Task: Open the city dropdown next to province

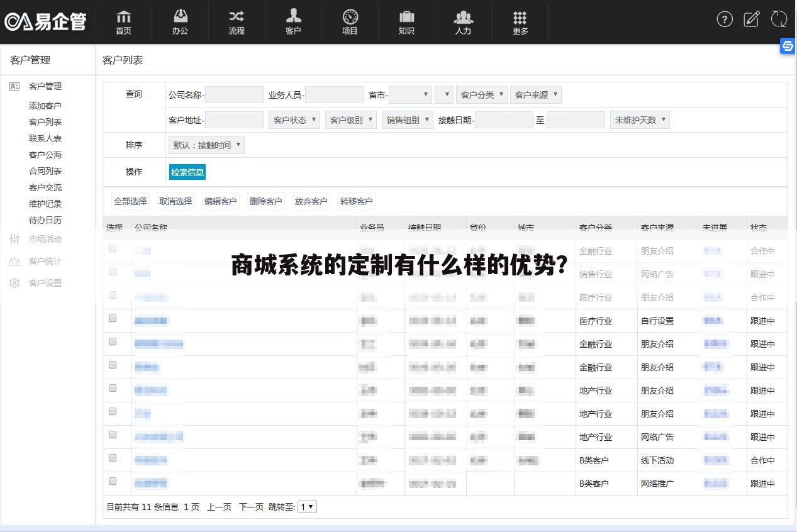Action: 443,95
